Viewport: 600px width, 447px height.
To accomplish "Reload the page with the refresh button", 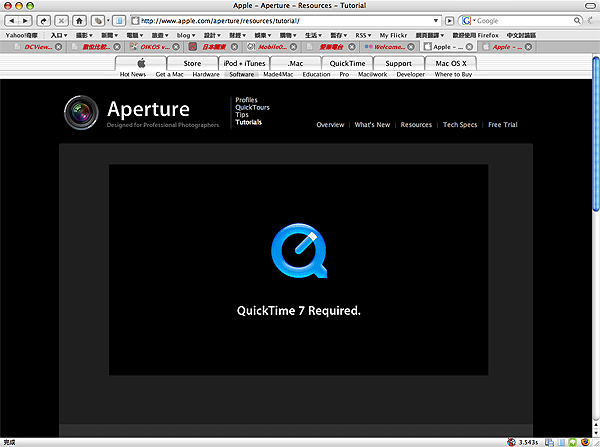I will (x=44, y=21).
